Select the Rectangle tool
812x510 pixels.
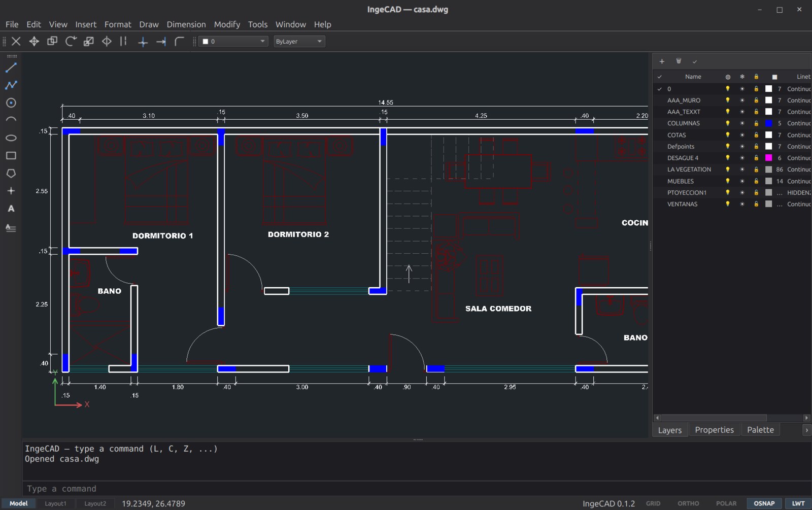coord(11,156)
